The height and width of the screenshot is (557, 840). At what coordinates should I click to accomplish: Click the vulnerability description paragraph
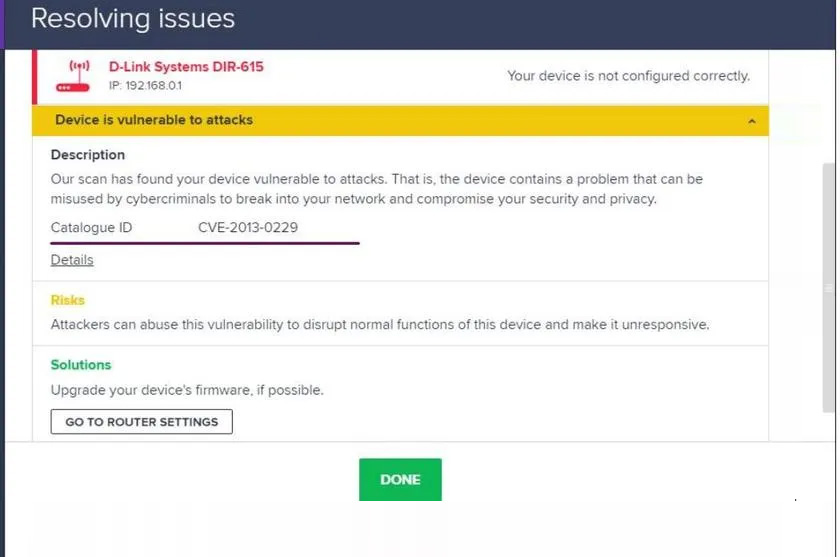click(x=376, y=189)
